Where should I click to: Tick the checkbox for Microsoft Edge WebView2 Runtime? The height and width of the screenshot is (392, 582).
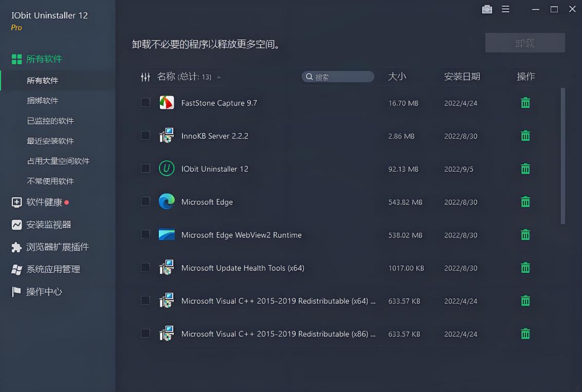(x=145, y=235)
